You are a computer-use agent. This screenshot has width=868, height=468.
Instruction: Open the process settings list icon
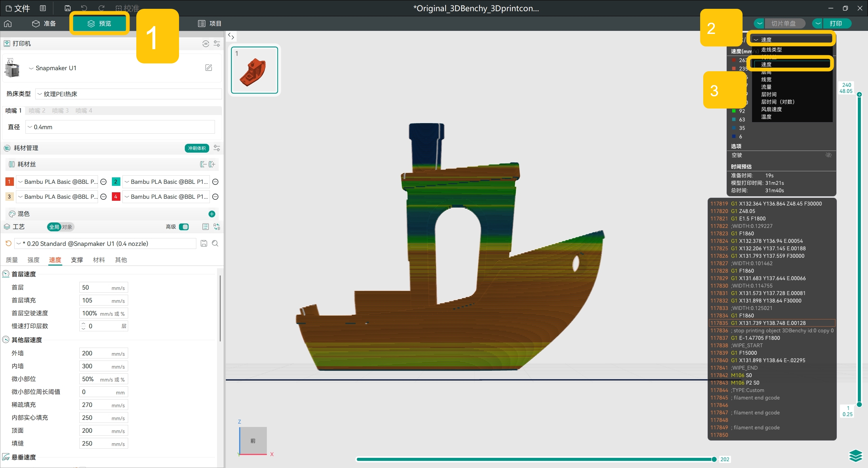tap(205, 227)
